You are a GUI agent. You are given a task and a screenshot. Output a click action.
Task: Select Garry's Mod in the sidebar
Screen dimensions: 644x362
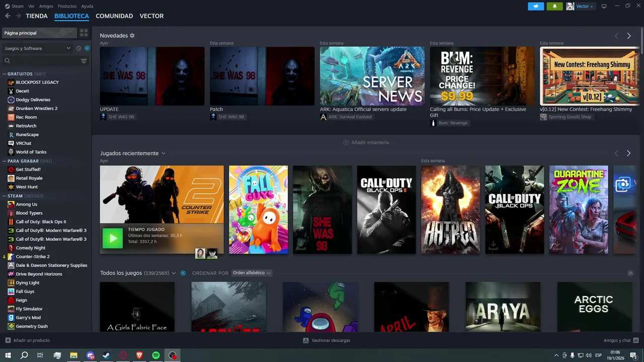click(x=28, y=318)
